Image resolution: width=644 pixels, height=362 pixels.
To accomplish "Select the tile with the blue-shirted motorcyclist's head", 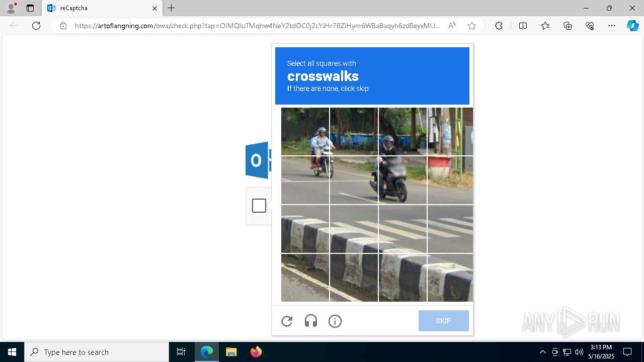I will point(305,131).
